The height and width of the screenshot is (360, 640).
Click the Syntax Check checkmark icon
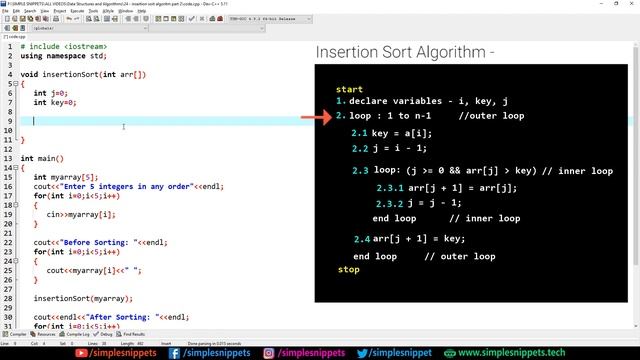pyautogui.click(x=191, y=19)
